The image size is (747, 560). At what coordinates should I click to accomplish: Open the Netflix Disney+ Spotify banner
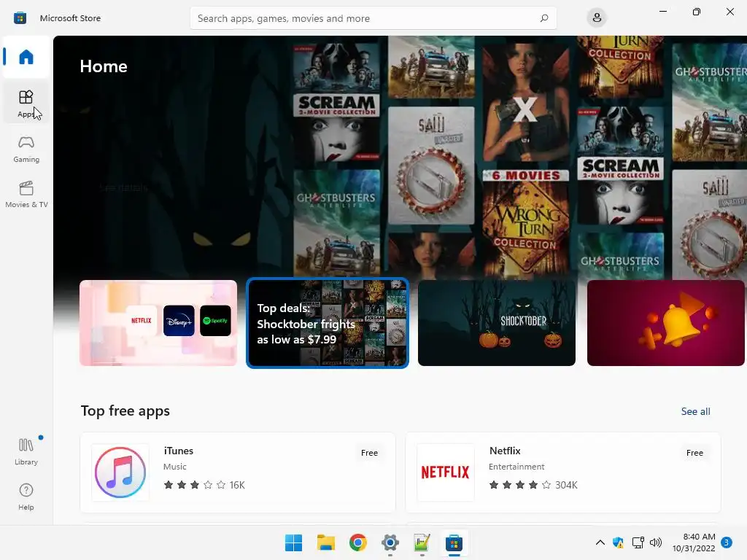[x=158, y=323]
